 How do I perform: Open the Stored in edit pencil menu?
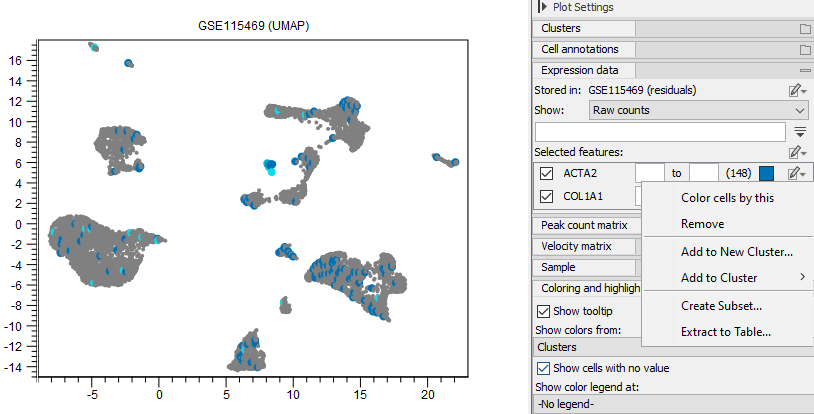tap(797, 91)
